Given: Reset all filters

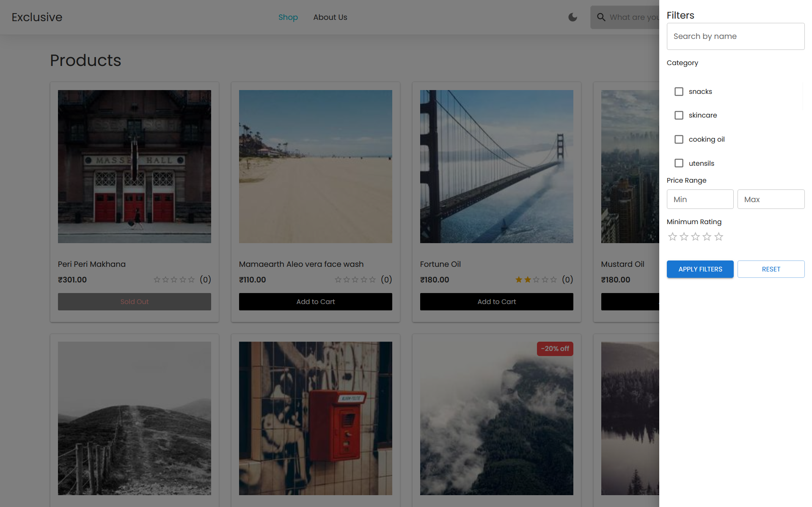Looking at the screenshot, I should (771, 269).
